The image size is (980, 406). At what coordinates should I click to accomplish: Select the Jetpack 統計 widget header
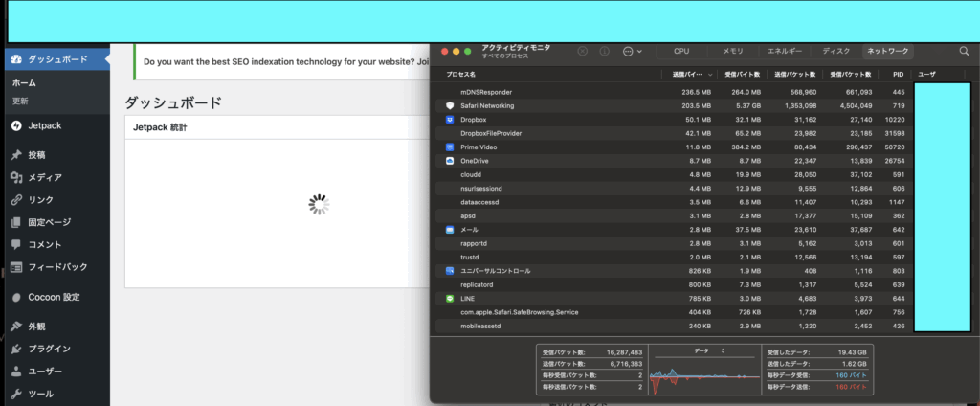(x=278, y=127)
